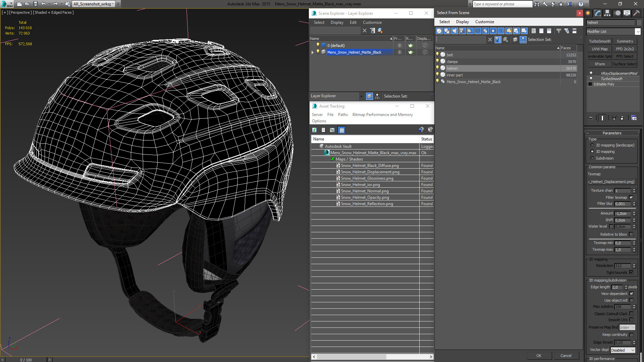Viewport: 644px width, 362px height.
Task: Open the Modifier List dropdown
Action: [x=638, y=32]
